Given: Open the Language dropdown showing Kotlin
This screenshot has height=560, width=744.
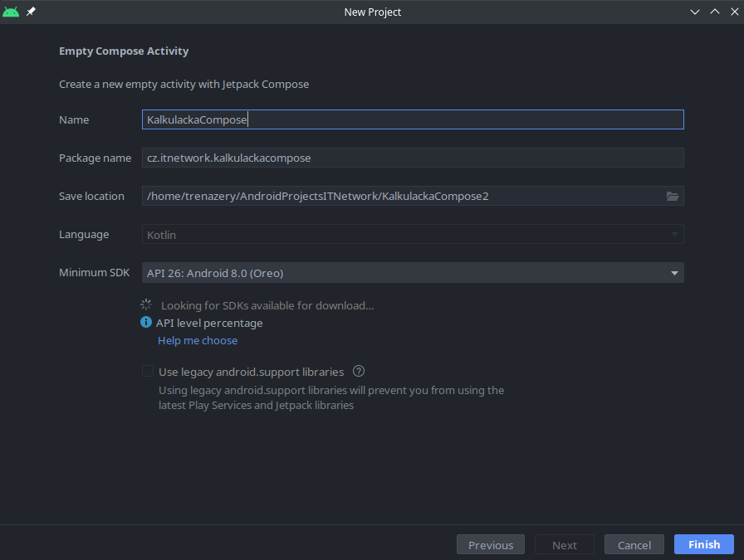Looking at the screenshot, I should [412, 235].
